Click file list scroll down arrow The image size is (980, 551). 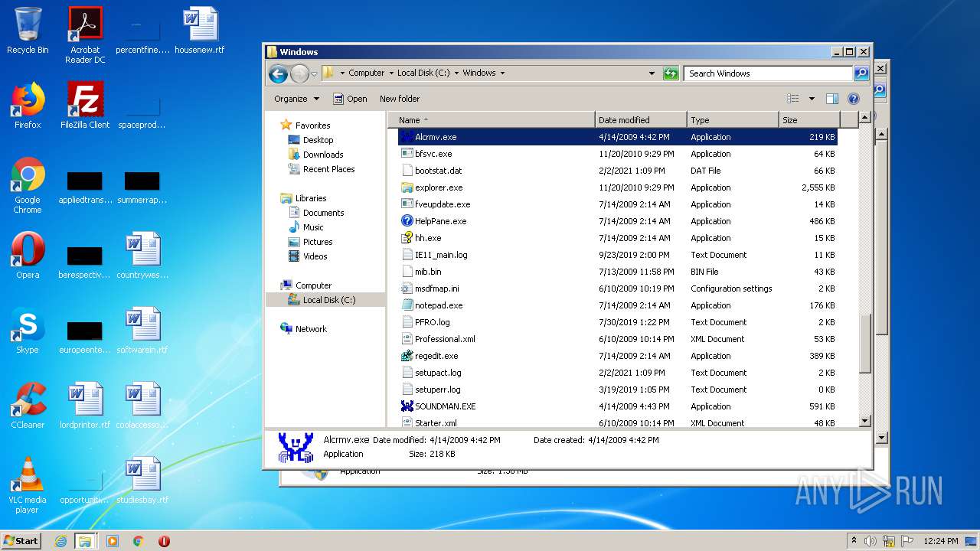click(x=864, y=421)
